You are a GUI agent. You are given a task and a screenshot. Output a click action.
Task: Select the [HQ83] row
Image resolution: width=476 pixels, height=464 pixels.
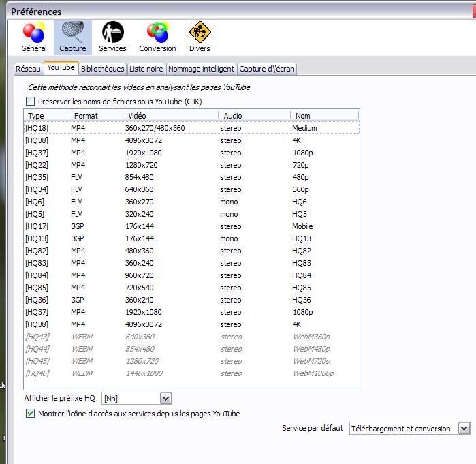[191, 263]
